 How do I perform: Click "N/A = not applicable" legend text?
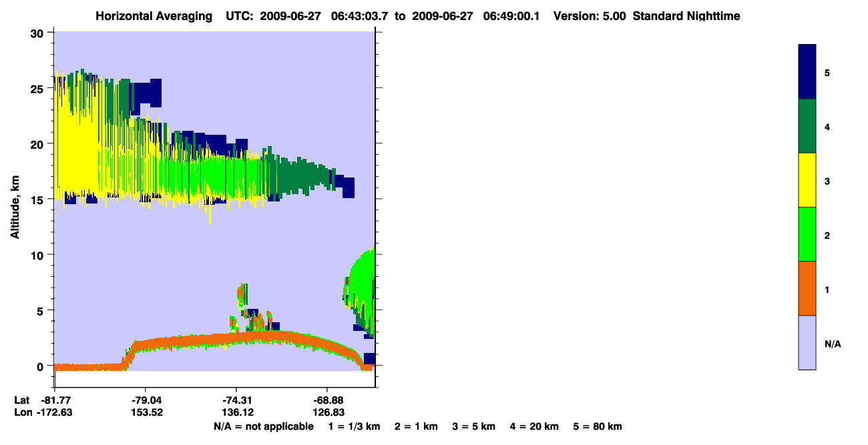pyautogui.click(x=263, y=426)
